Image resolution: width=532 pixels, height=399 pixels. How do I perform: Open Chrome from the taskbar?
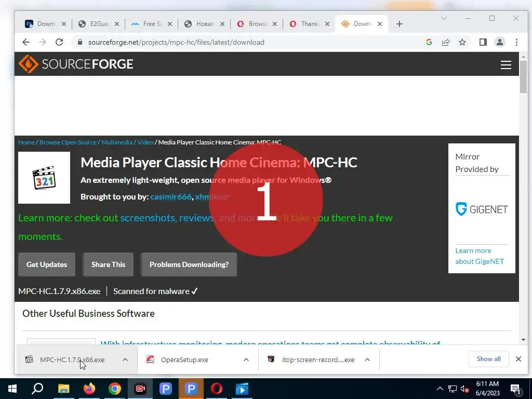(115, 389)
